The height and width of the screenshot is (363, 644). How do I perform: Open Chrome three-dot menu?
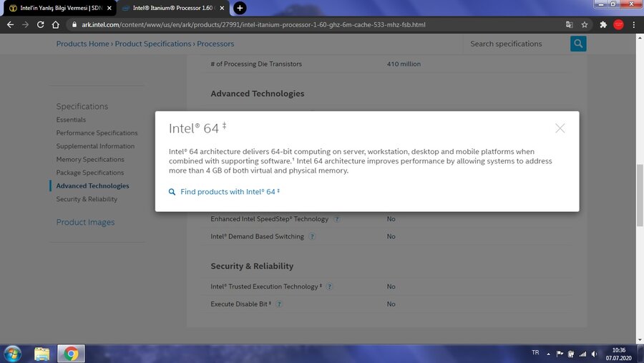click(x=634, y=24)
